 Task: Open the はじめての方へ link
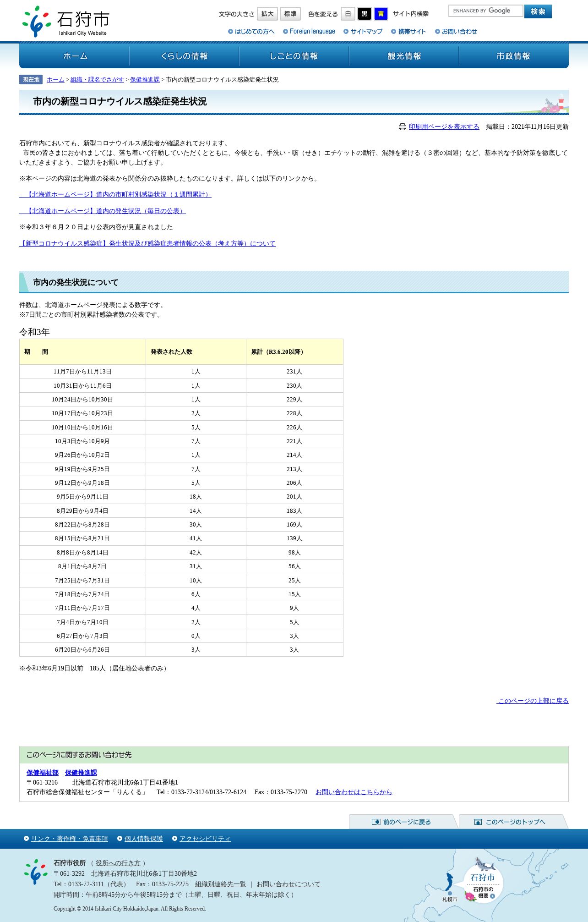click(x=251, y=32)
